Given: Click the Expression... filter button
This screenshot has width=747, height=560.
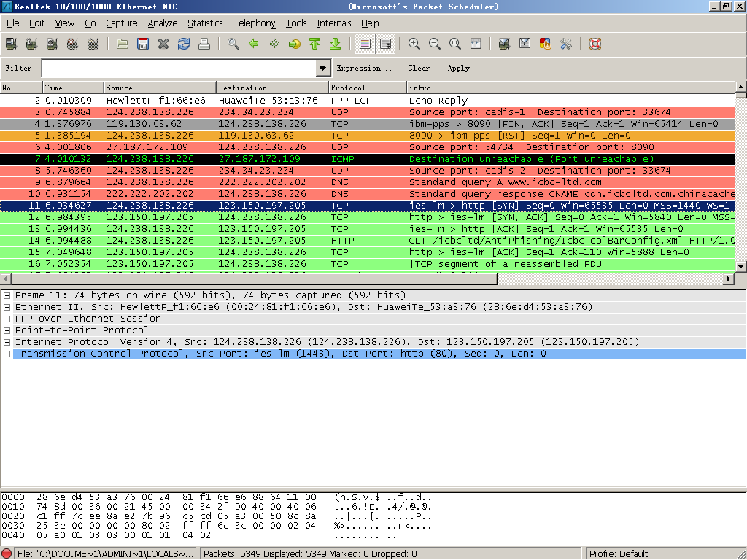Looking at the screenshot, I should 364,68.
